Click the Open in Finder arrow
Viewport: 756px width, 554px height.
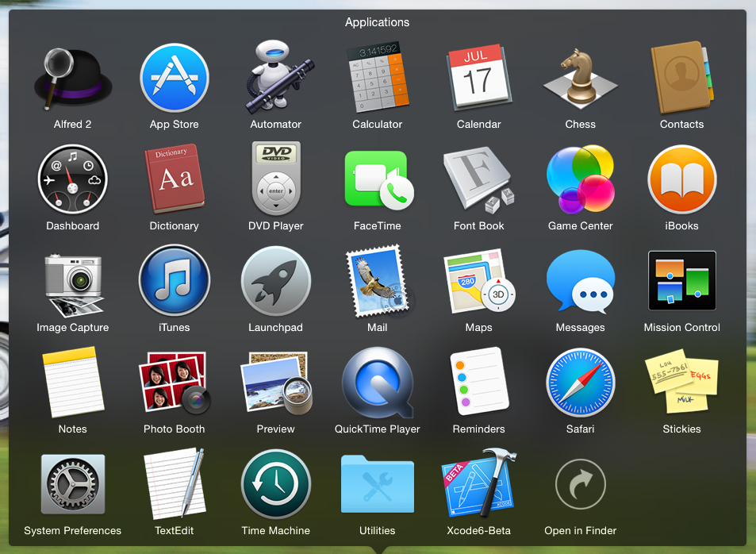(581, 484)
